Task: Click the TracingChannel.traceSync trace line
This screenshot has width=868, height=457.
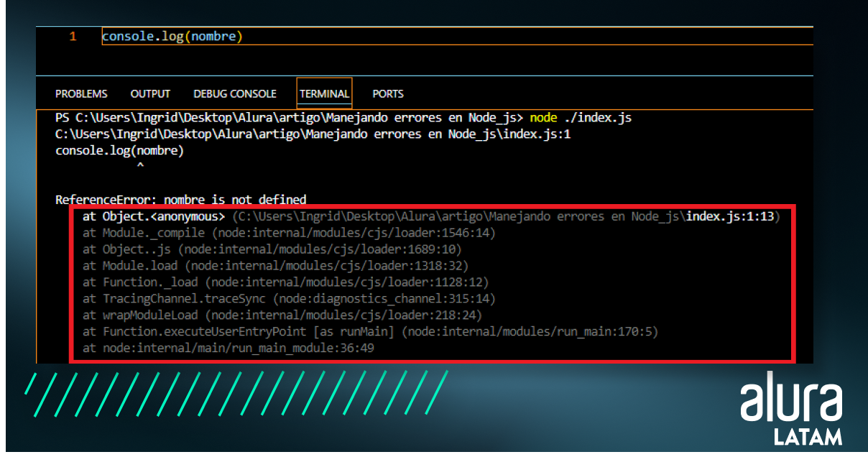Action: [x=289, y=299]
